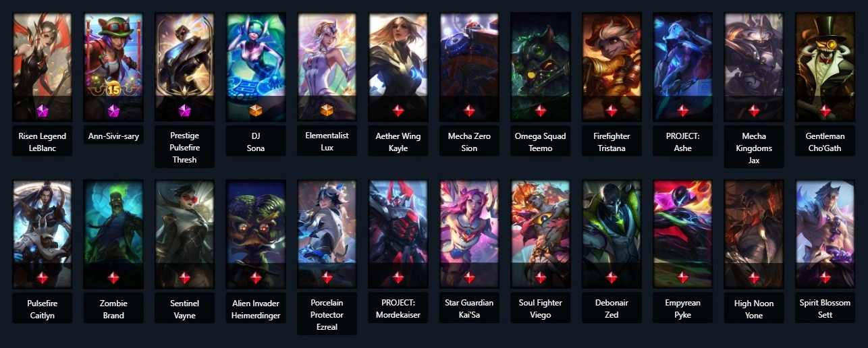Click the red gem on Spirit Blossom Sett

[825, 277]
